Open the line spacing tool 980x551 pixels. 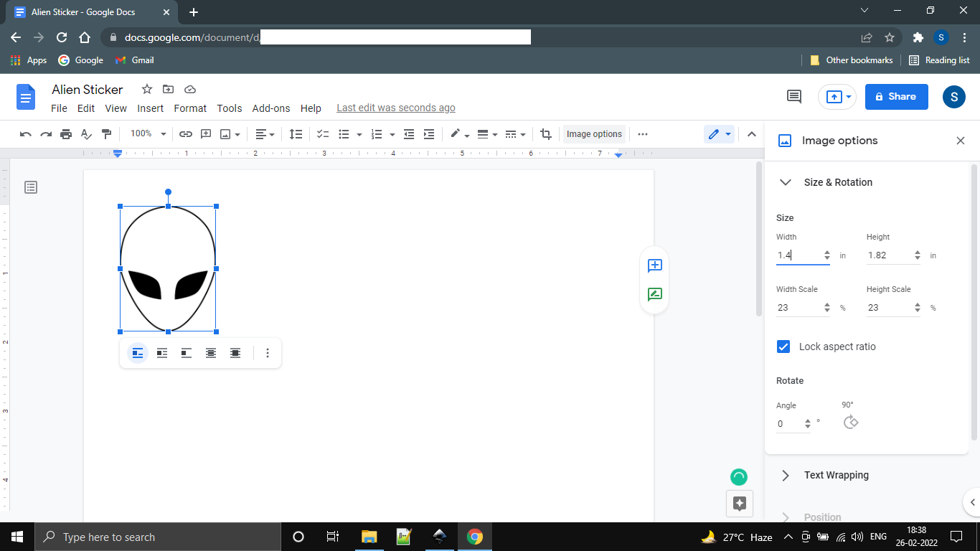(296, 133)
